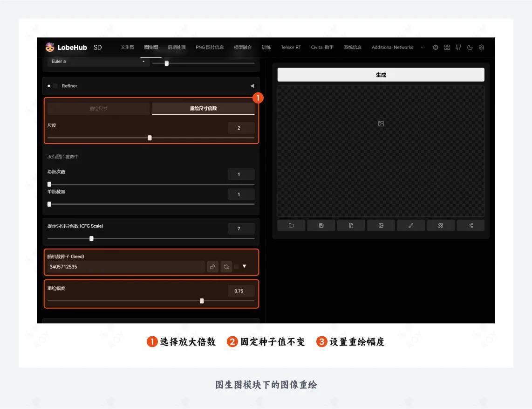Click the reuse-seed recycle icon beside the seed
The image size is (532, 409).
pyautogui.click(x=226, y=267)
